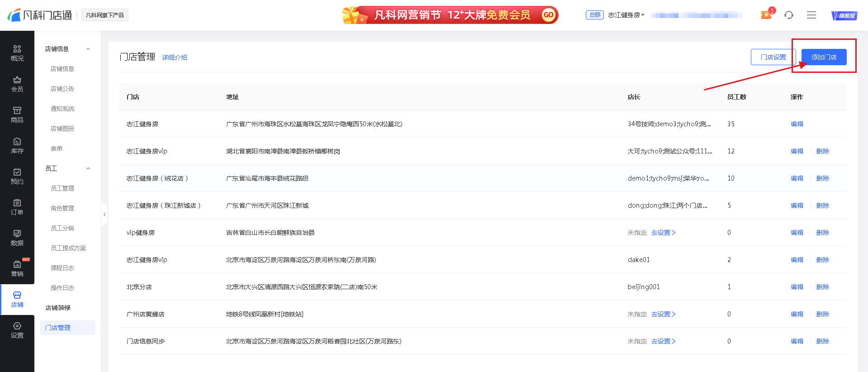This screenshot has width=868, height=372.
Task: Click 删除 for 志江健身房（绒花店）
Action: (x=823, y=178)
